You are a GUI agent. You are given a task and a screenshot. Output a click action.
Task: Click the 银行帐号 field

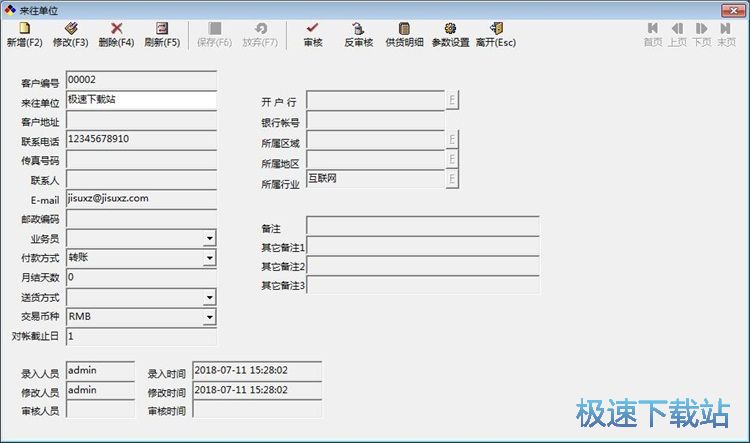coord(375,120)
